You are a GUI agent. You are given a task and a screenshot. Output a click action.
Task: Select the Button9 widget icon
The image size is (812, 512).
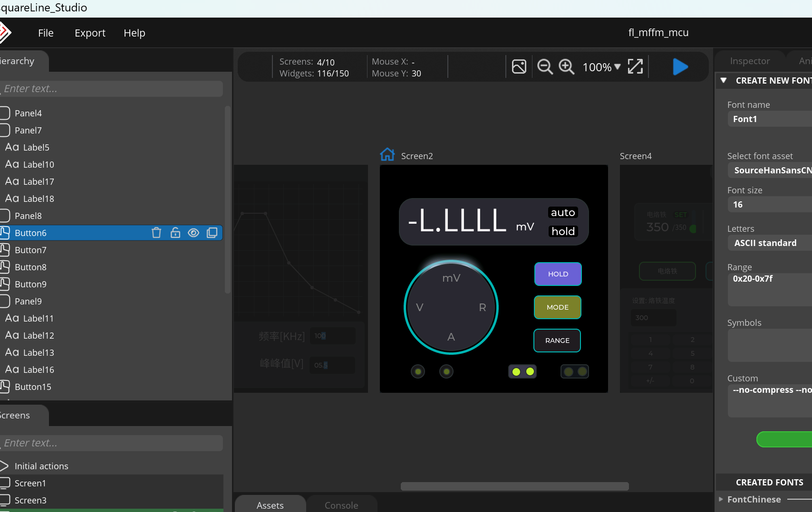coord(5,284)
